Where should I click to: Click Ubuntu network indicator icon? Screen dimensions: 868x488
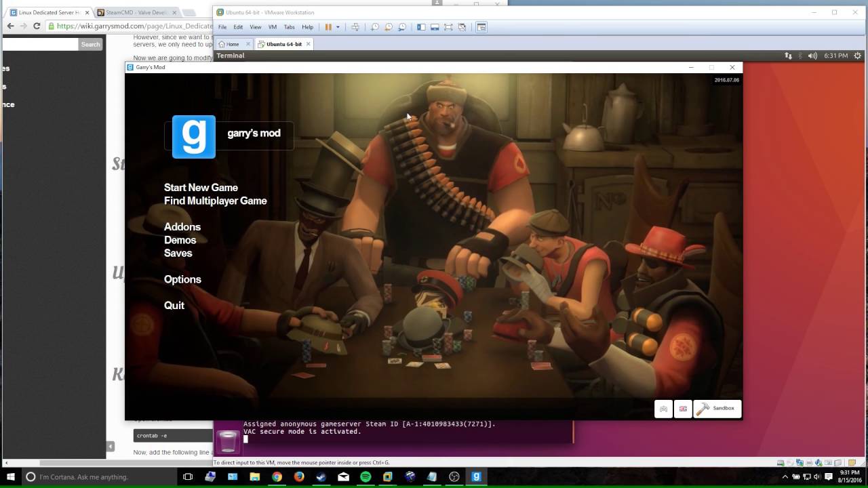[788, 56]
